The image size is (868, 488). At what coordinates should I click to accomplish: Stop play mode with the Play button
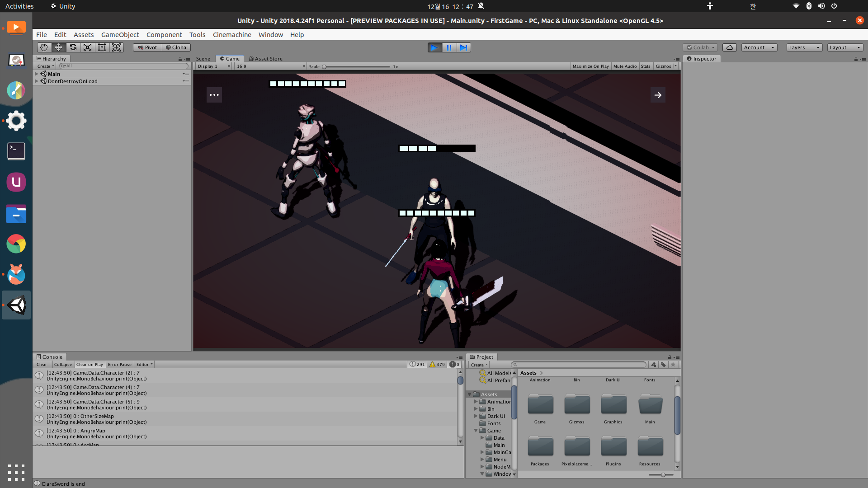tap(434, 47)
